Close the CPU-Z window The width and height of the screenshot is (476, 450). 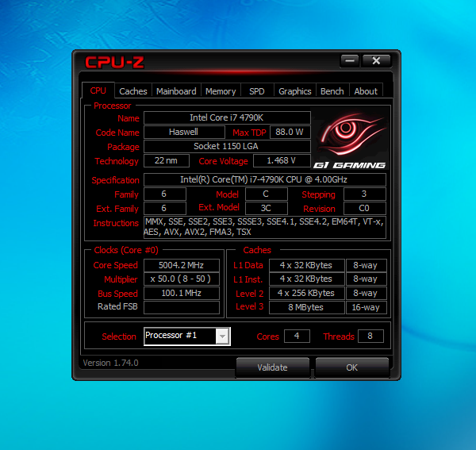click(x=376, y=61)
